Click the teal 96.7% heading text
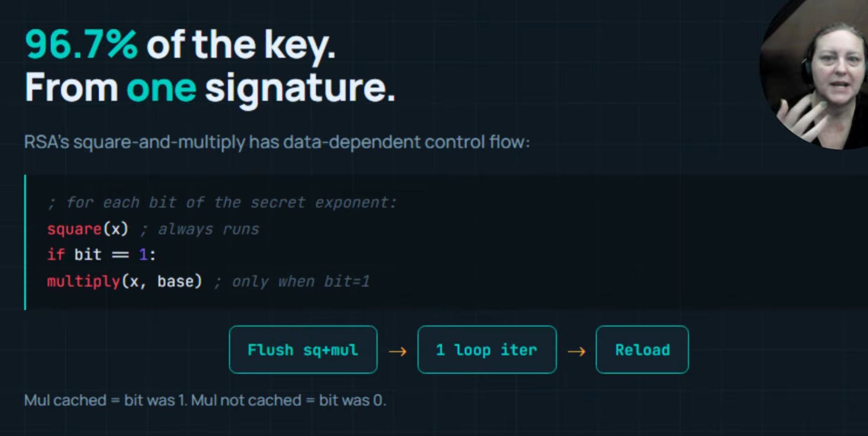 pyautogui.click(x=81, y=45)
